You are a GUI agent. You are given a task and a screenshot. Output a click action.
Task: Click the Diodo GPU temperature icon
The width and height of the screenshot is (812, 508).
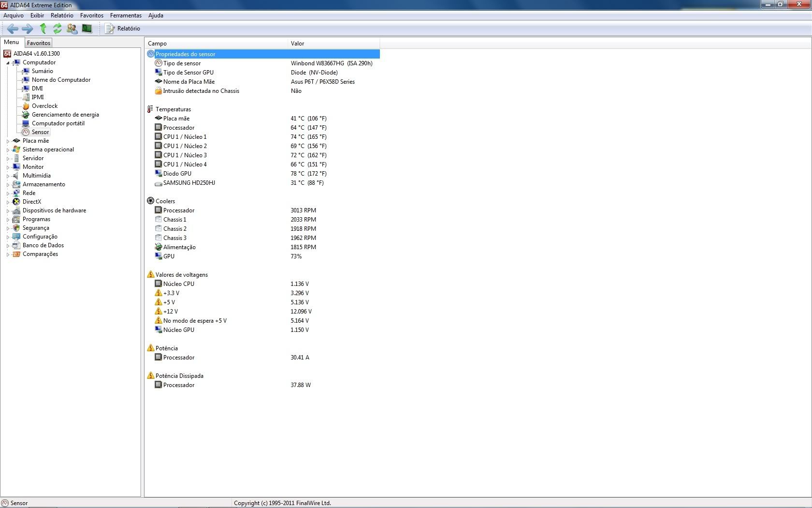158,174
